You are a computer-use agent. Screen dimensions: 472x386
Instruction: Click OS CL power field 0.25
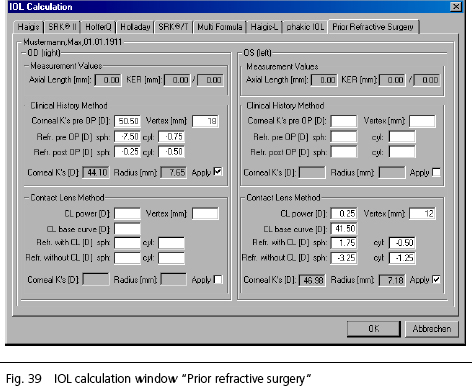(344, 213)
